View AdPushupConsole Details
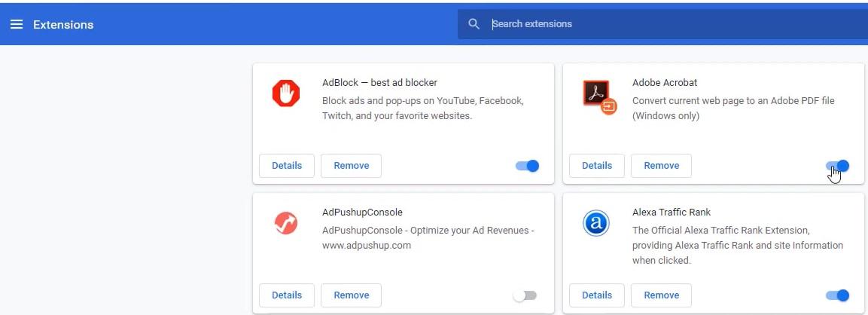Screen dimensions: 868x315 286,295
